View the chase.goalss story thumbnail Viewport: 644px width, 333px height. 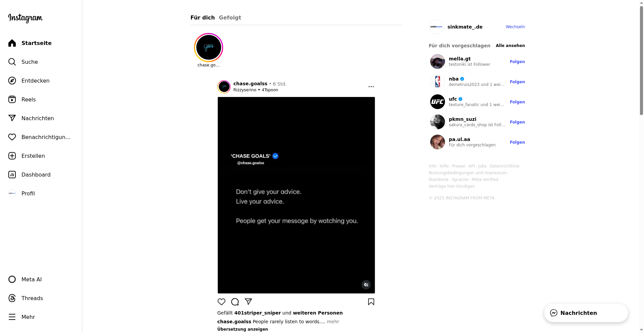tap(208, 47)
